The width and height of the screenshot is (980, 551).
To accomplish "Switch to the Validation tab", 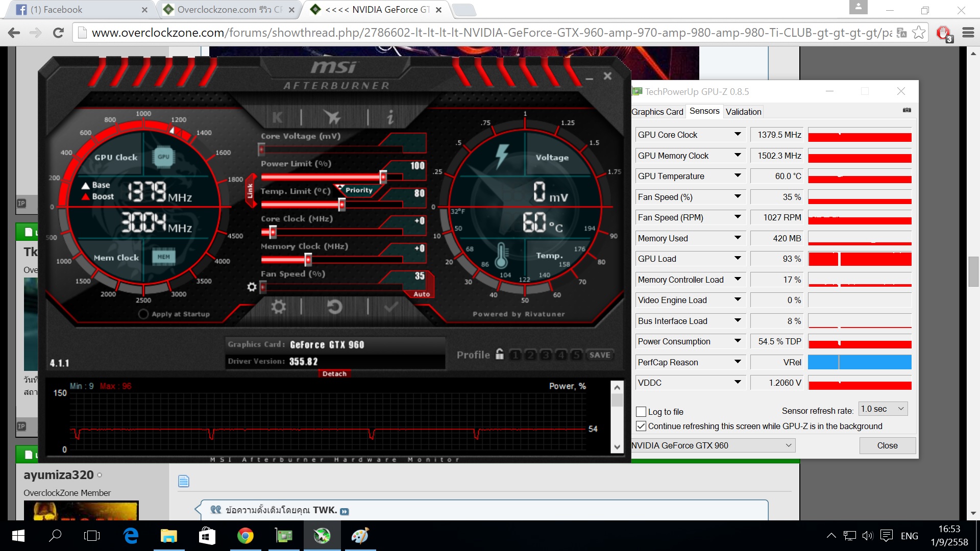I will pyautogui.click(x=743, y=112).
